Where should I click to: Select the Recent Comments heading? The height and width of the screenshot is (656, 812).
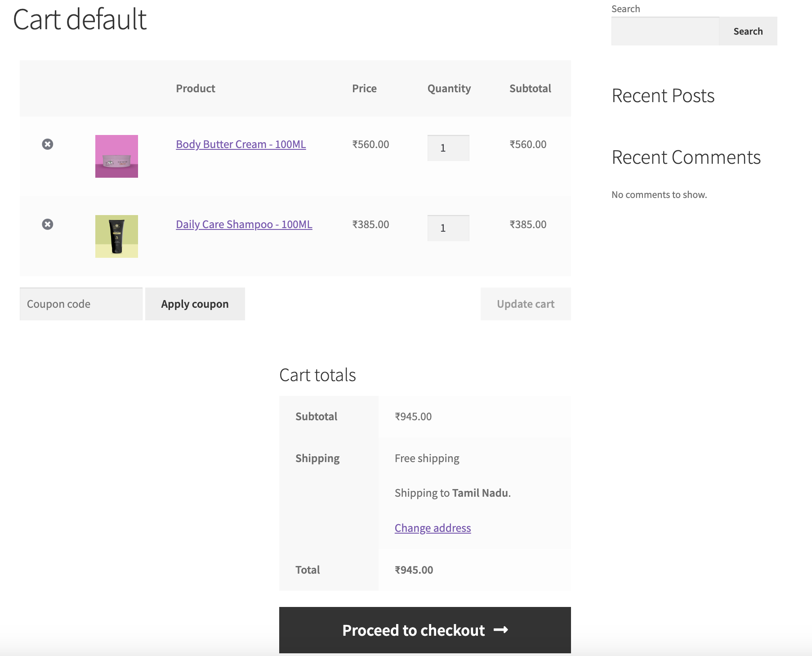coord(686,157)
